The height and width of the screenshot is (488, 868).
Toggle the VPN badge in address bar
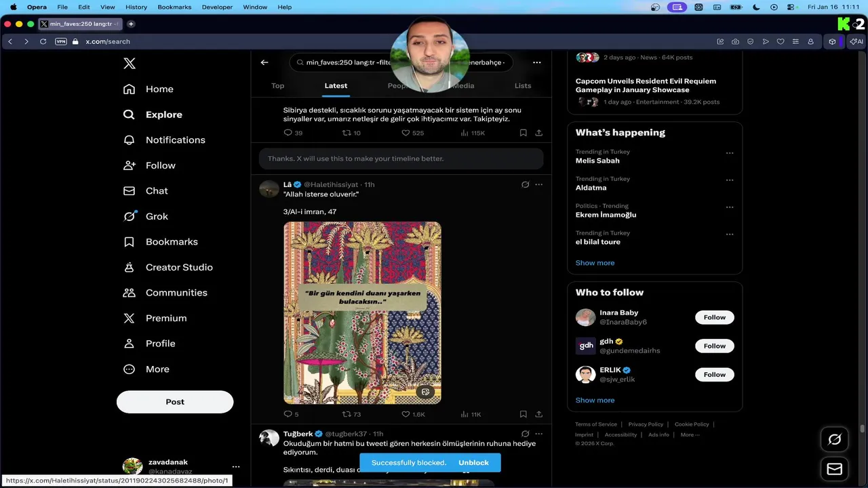tap(61, 41)
